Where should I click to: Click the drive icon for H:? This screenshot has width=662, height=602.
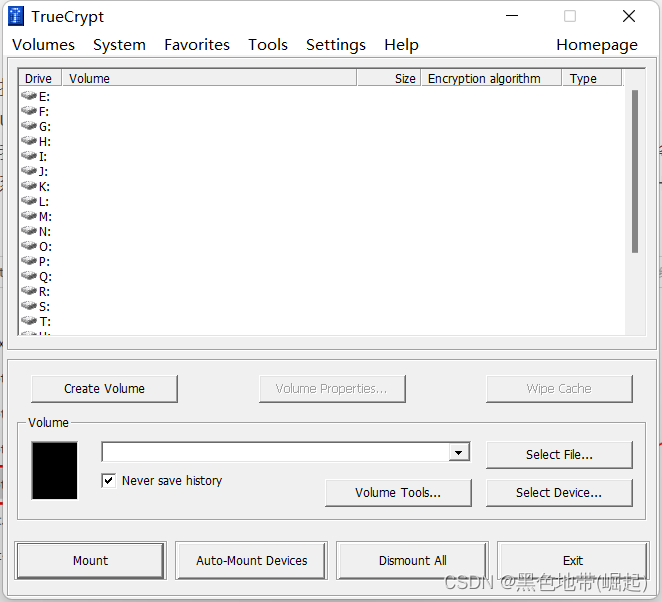pyautogui.click(x=29, y=141)
